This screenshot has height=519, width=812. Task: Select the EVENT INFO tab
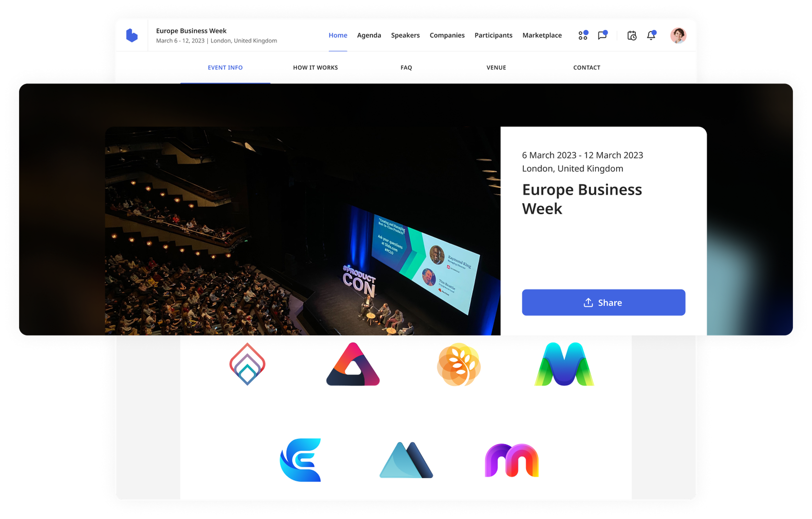[x=225, y=68]
